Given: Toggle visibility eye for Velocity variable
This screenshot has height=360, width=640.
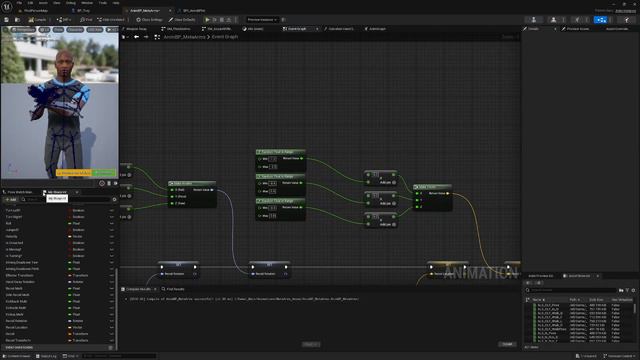Looking at the screenshot, I should click(x=111, y=236).
